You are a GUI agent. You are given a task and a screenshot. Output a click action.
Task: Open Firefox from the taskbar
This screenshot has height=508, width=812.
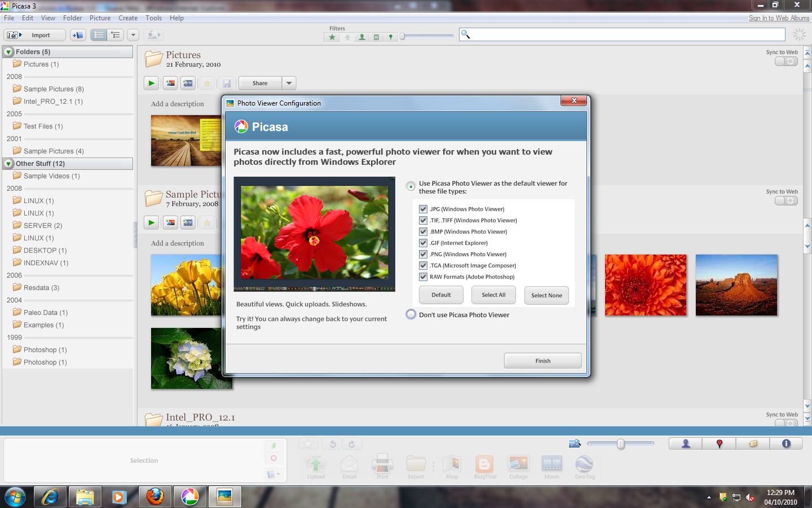click(155, 497)
